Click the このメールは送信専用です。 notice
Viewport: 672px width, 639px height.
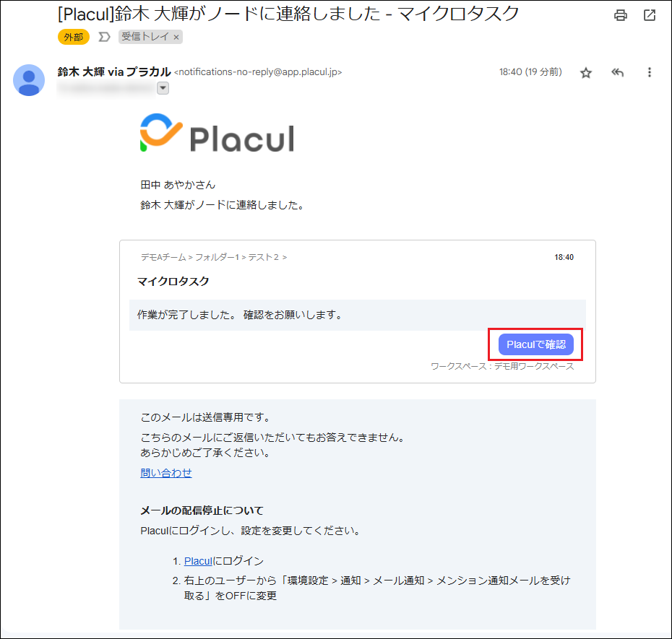pyautogui.click(x=205, y=417)
